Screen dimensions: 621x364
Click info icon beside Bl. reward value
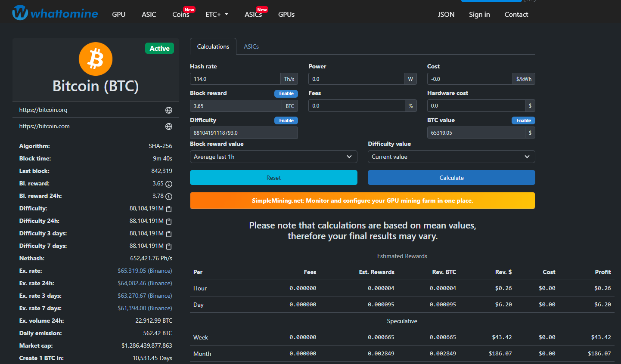pyautogui.click(x=169, y=184)
